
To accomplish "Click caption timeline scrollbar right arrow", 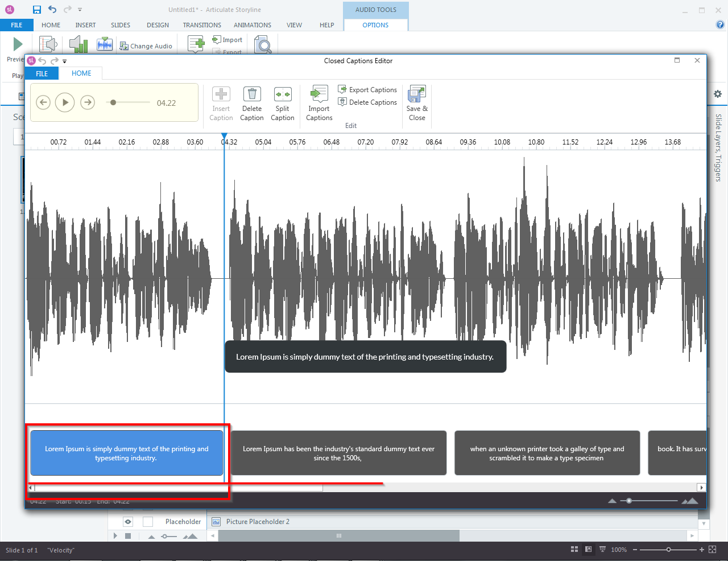I will click(x=702, y=488).
